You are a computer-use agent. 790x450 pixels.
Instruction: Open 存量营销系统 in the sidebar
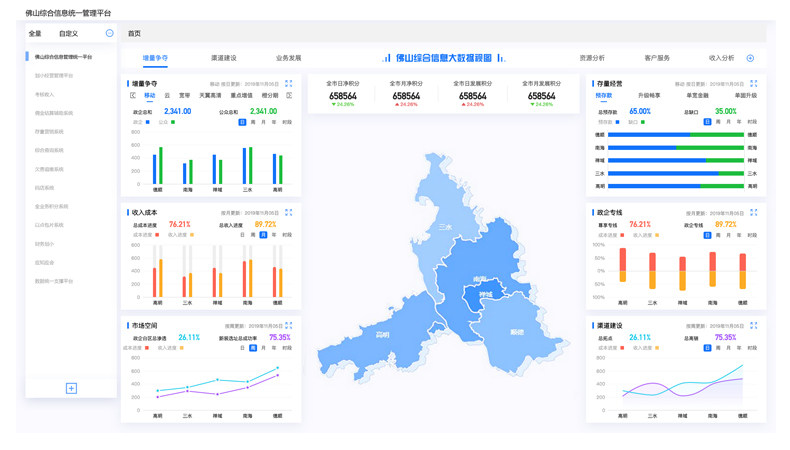pyautogui.click(x=49, y=132)
